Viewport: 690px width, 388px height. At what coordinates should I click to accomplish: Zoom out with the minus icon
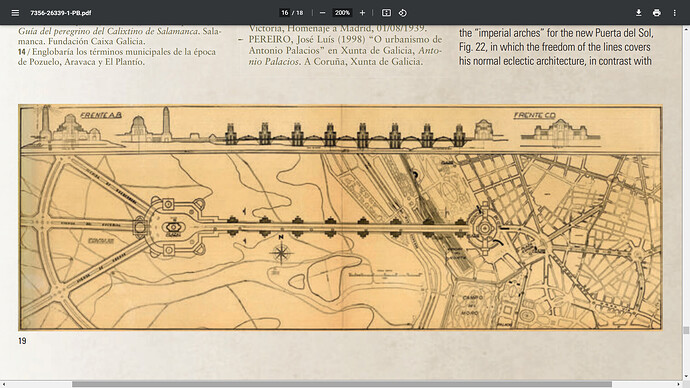[323, 13]
